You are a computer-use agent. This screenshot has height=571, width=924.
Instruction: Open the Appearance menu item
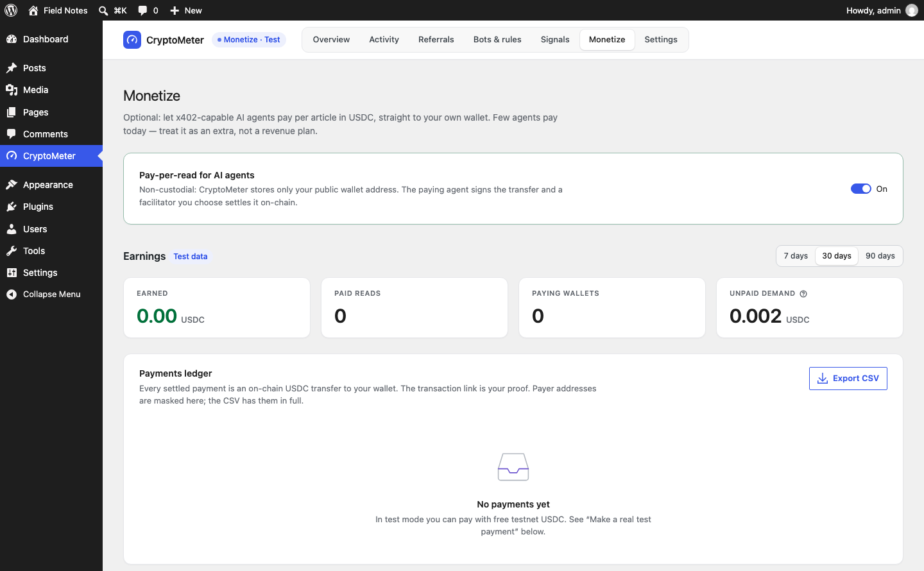[x=51, y=185]
